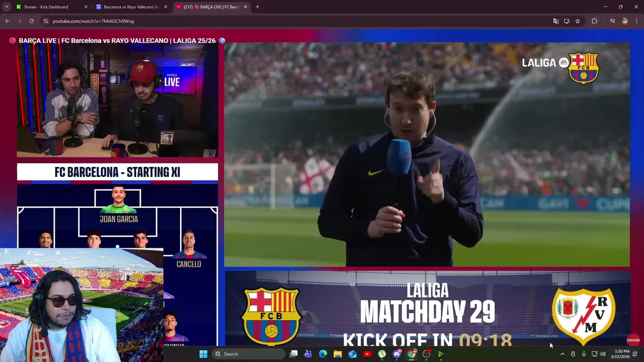Open the tab search dropdown

[7, 7]
